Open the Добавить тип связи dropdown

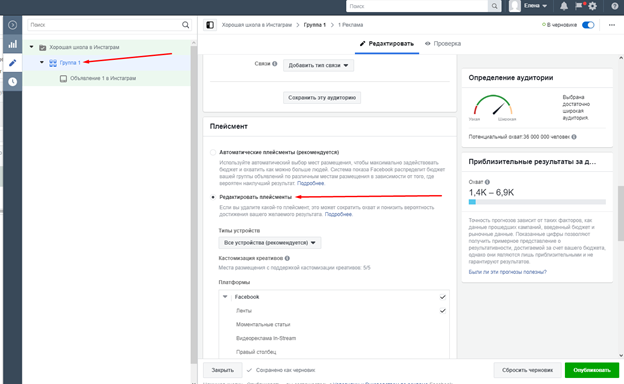click(318, 65)
